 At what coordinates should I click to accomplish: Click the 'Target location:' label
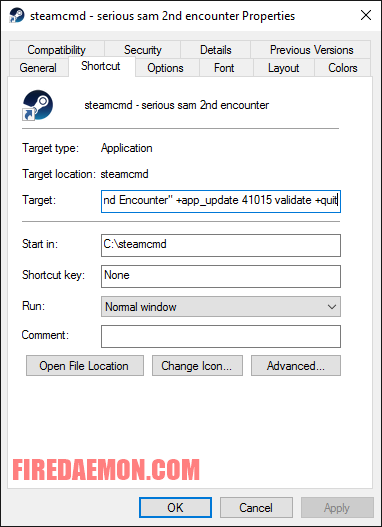click(59, 174)
